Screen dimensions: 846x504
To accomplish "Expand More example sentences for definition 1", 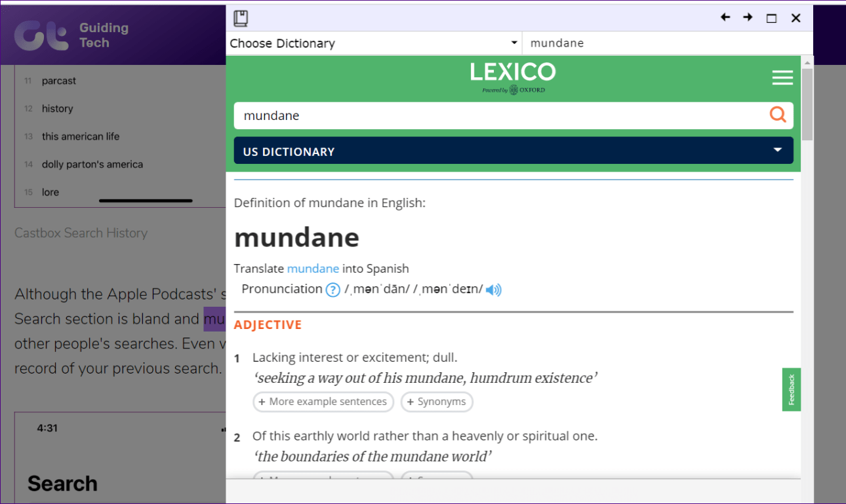I will click(x=323, y=402).
